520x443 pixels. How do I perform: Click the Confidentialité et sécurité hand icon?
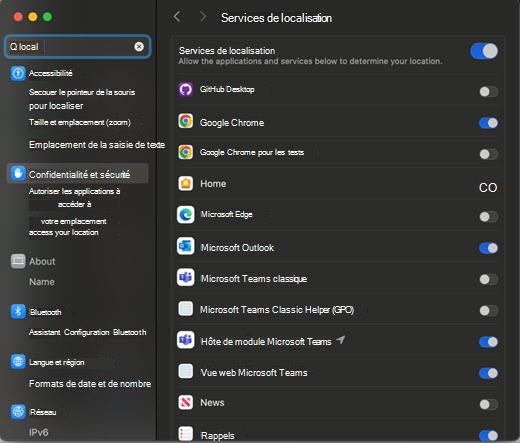18,174
